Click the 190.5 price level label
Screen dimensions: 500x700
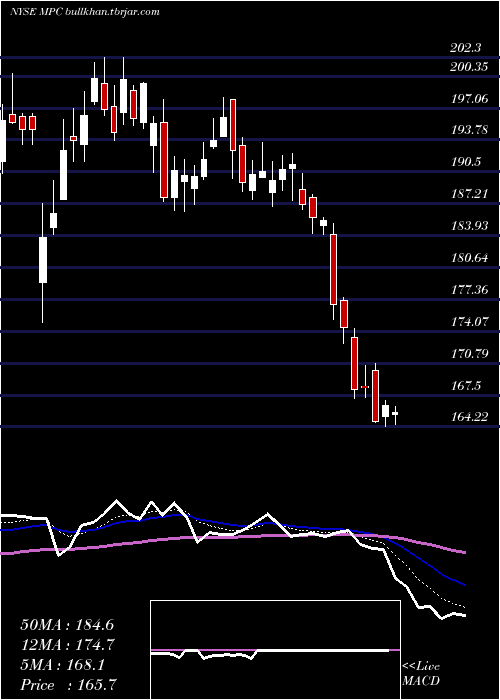coord(466,162)
